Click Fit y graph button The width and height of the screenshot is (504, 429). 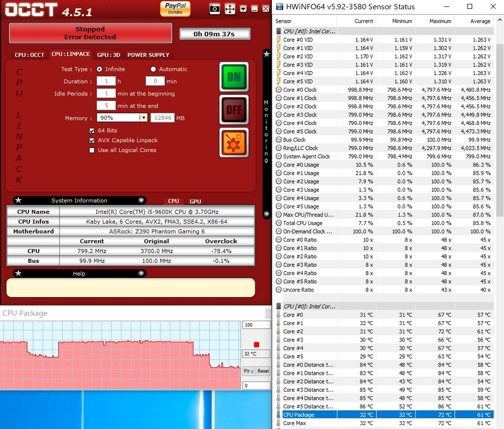249,371
